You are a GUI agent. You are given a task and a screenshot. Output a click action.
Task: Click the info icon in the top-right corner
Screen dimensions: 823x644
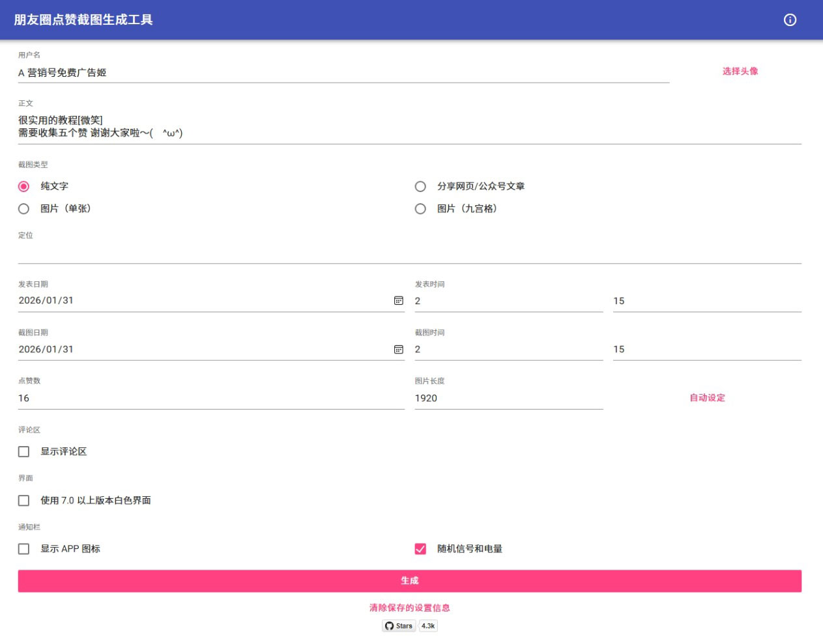click(790, 20)
